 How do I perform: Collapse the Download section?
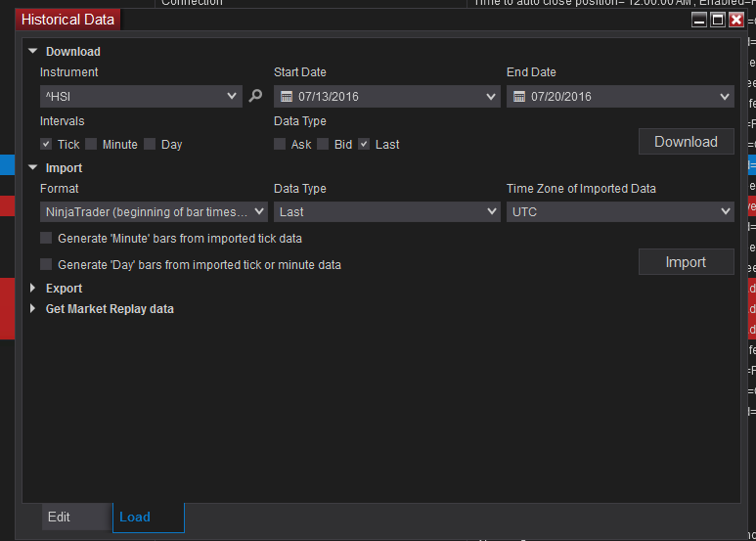[x=33, y=51]
